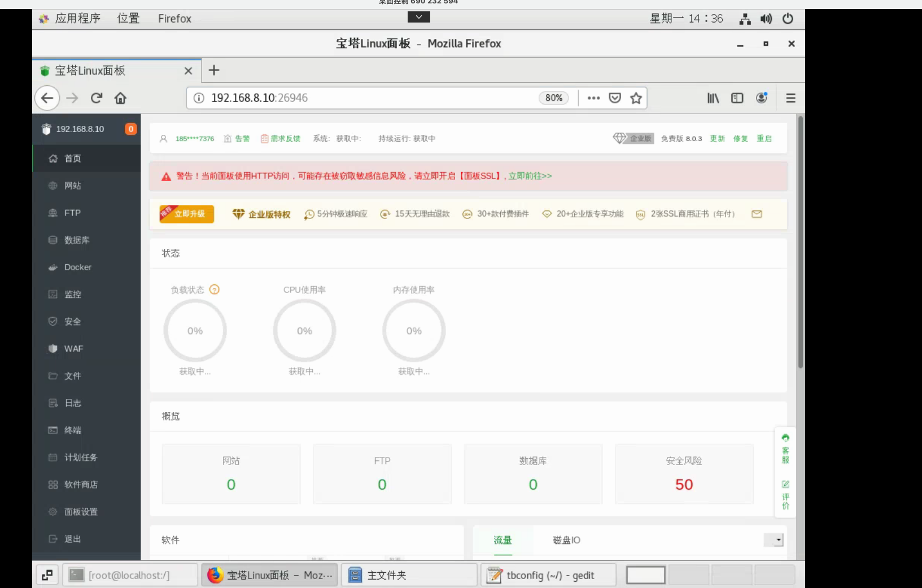This screenshot has height=588, width=922.
Task: Bookmark this page with the star icon
Action: tap(636, 98)
